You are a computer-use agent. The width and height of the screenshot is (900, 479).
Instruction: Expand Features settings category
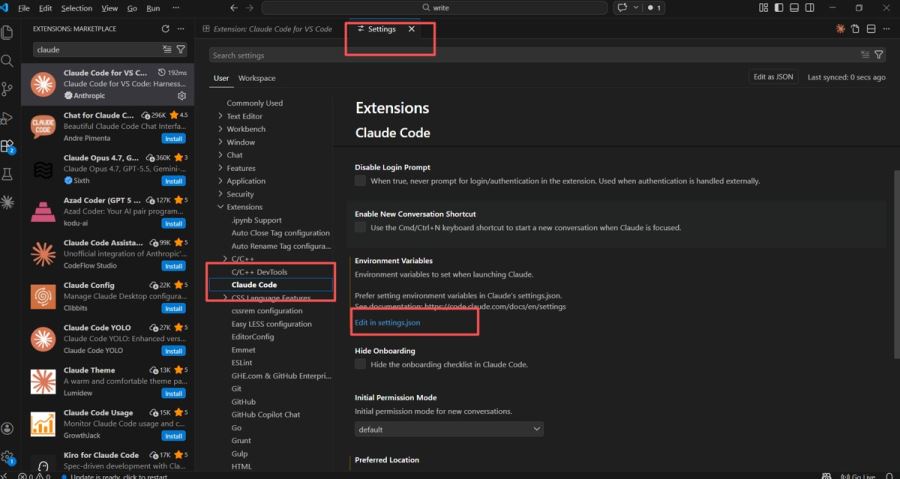[220, 168]
